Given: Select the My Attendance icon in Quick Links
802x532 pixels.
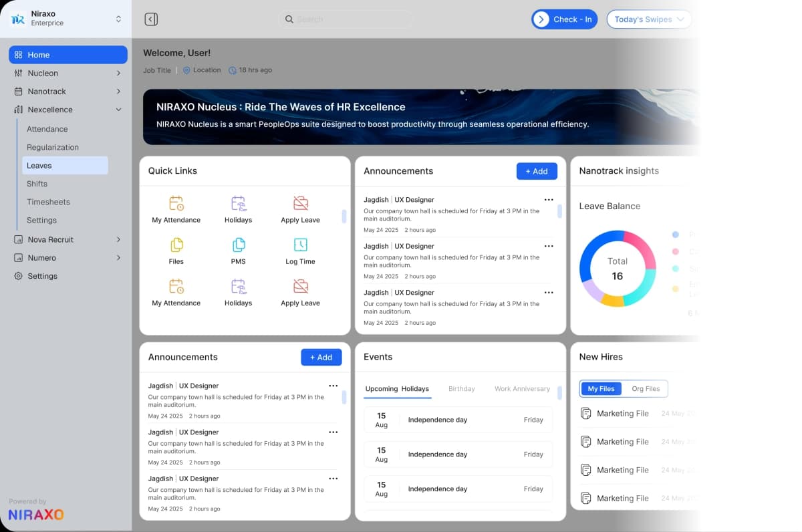Looking at the screenshot, I should point(176,202).
